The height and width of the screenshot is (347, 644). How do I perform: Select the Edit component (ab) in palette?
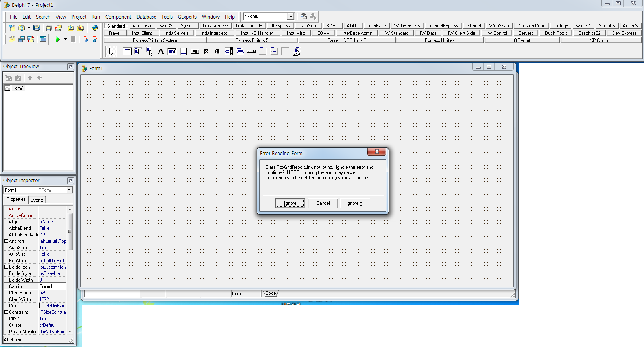[172, 51]
